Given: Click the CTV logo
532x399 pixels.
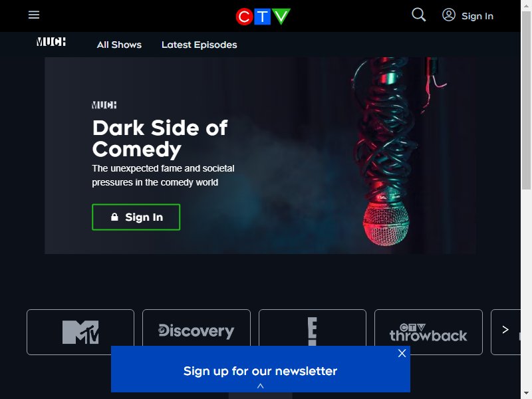Looking at the screenshot, I should (x=263, y=16).
